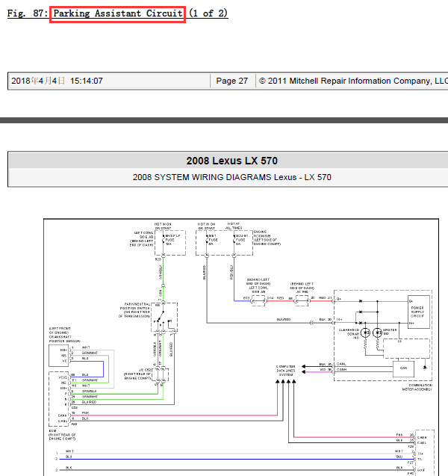Click the "CLEARANCE SONAR IND" indicator label
Viewport: 448px width, 476px height.
[x=349, y=333]
